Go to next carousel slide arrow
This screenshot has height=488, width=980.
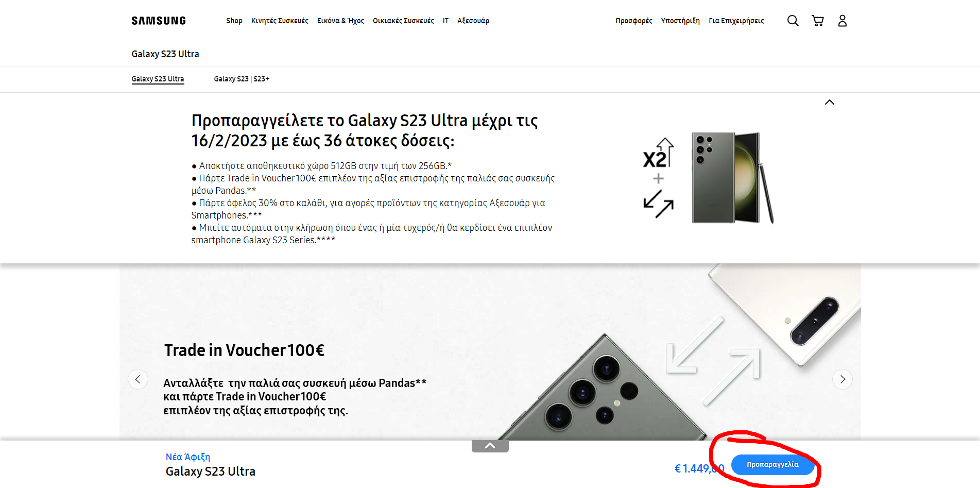pos(843,379)
